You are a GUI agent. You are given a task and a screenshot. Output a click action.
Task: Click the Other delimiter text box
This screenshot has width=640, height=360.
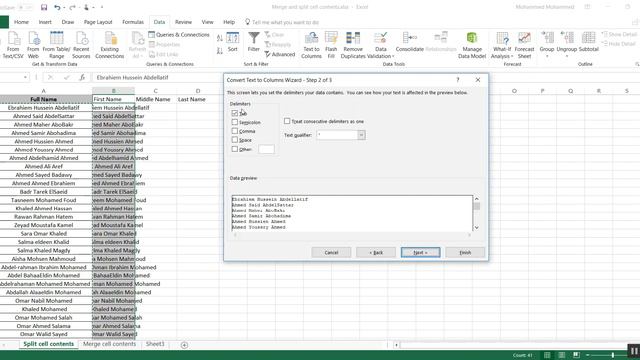pos(266,149)
